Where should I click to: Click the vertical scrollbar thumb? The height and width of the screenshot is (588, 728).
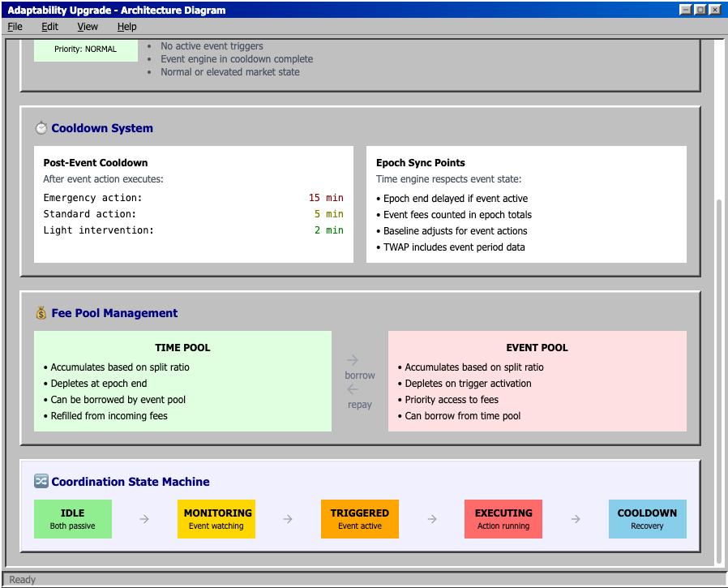719,382
